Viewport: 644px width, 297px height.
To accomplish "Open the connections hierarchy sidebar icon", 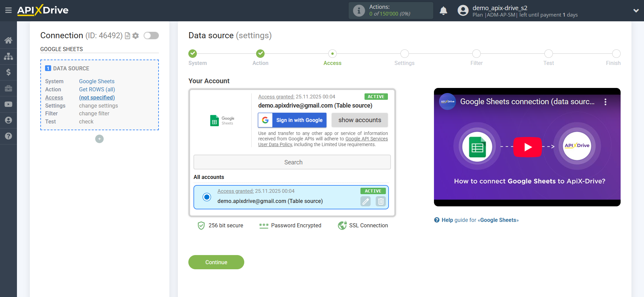I will 8,56.
